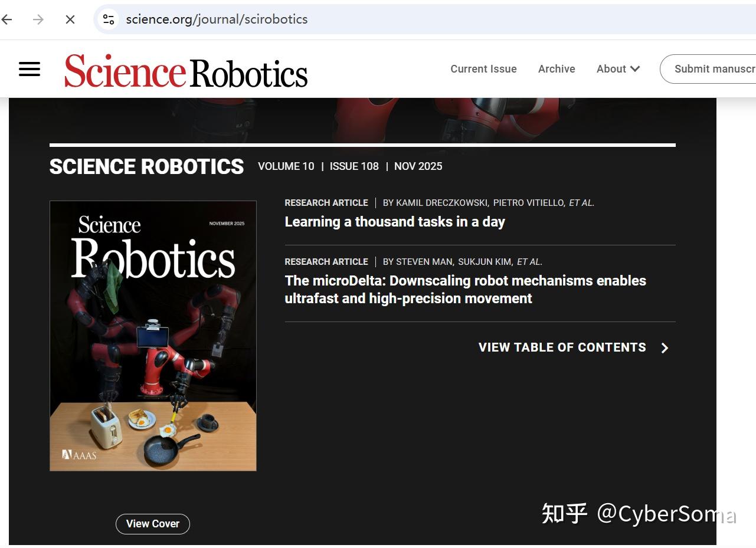756x548 pixels.
Task: Click the View Cover button
Action: click(152, 524)
